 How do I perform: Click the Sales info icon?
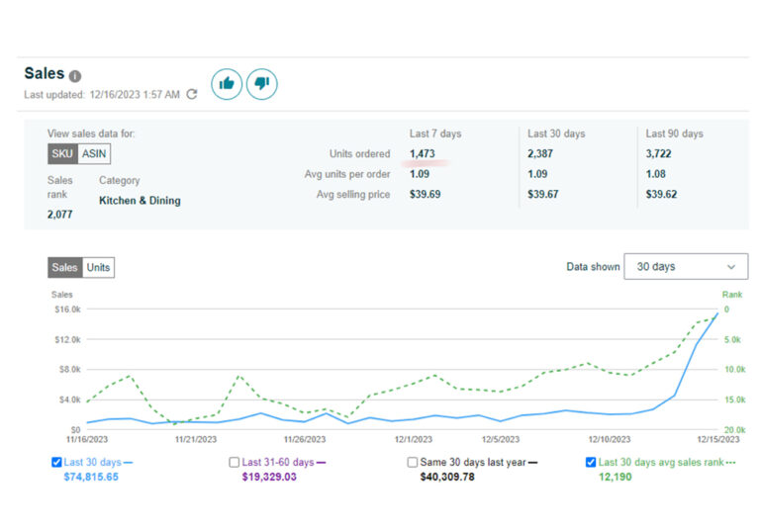pos(75,76)
